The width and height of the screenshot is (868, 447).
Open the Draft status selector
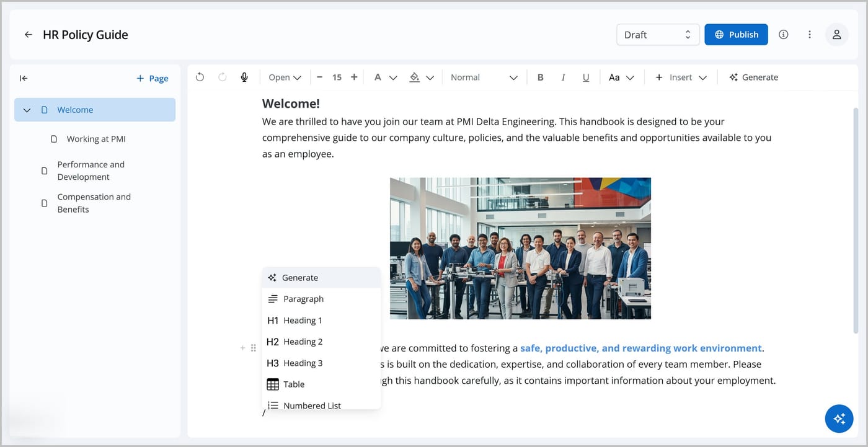coord(658,35)
